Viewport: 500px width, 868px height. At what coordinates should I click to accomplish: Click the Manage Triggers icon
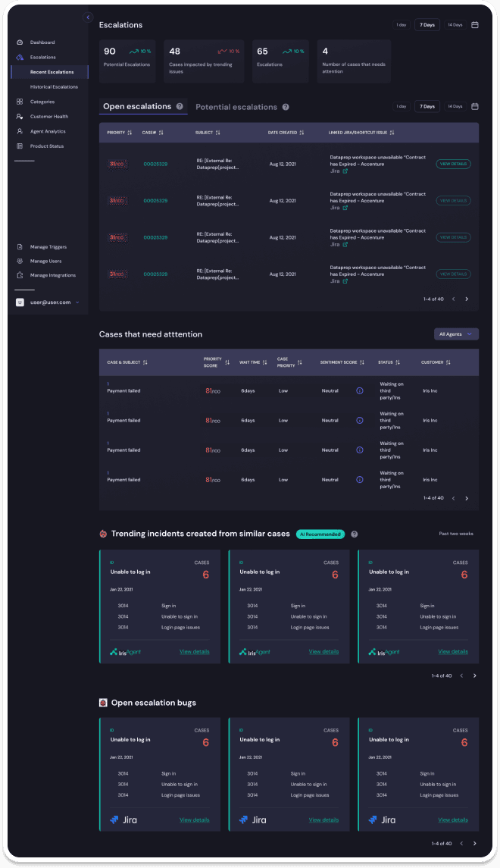(20, 247)
